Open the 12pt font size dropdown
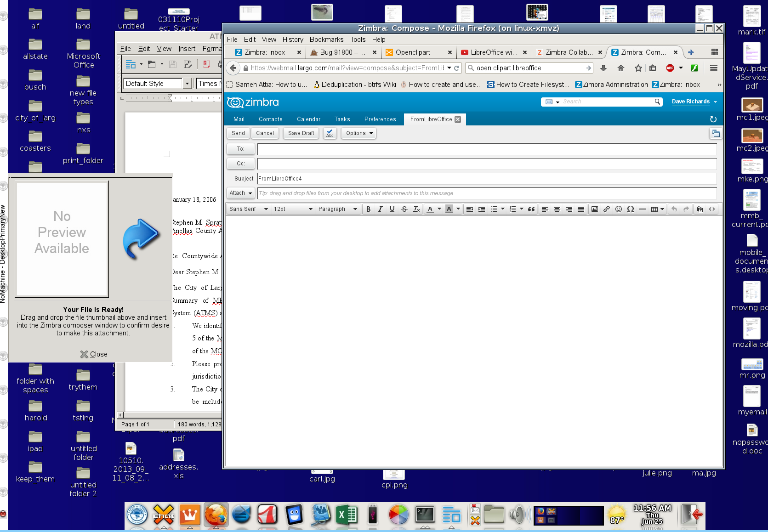Screen dimensions: 768x532 293,209
